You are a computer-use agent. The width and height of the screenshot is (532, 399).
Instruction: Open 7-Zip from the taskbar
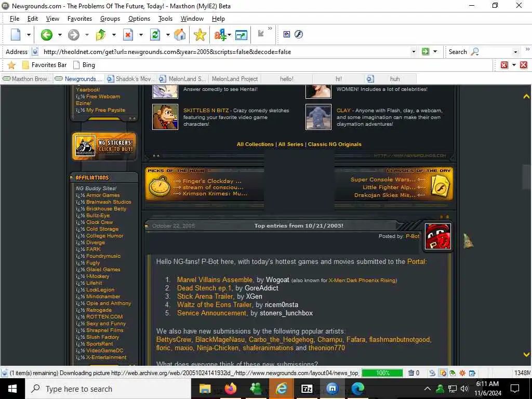(x=307, y=389)
